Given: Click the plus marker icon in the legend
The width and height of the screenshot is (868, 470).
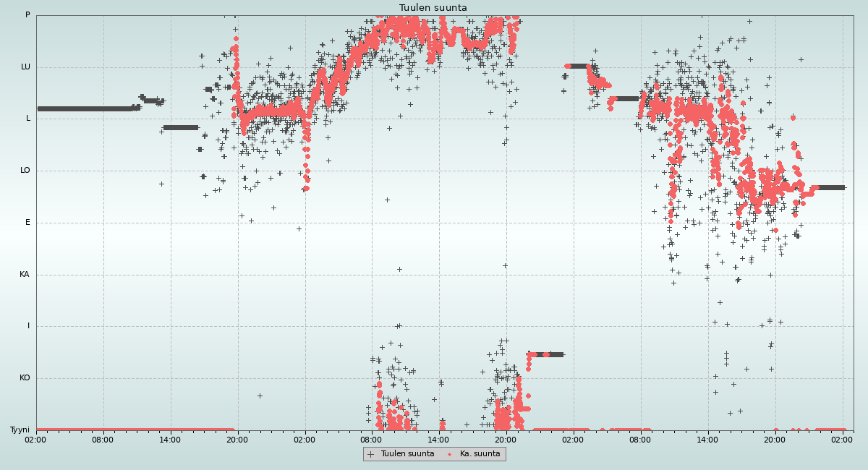Looking at the screenshot, I should pyautogui.click(x=371, y=454).
